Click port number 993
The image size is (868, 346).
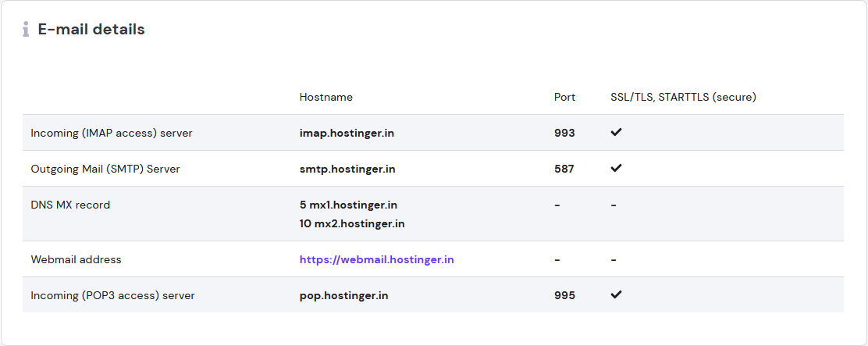point(564,133)
